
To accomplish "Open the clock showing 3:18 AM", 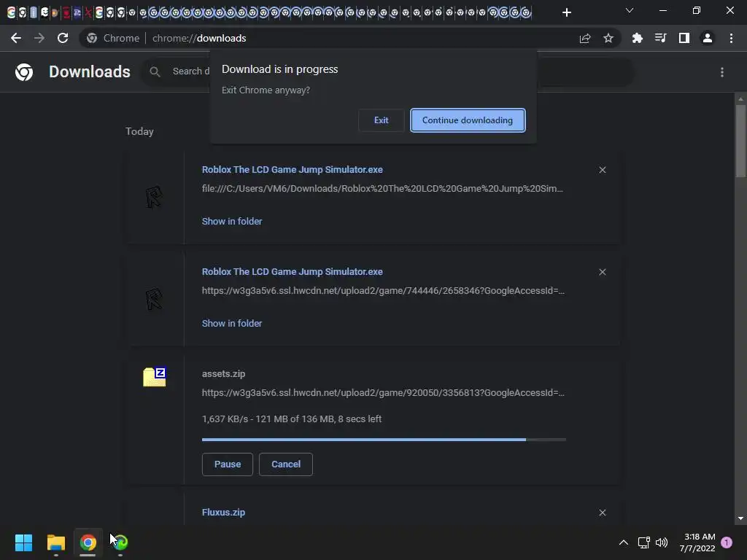I will pos(697,542).
